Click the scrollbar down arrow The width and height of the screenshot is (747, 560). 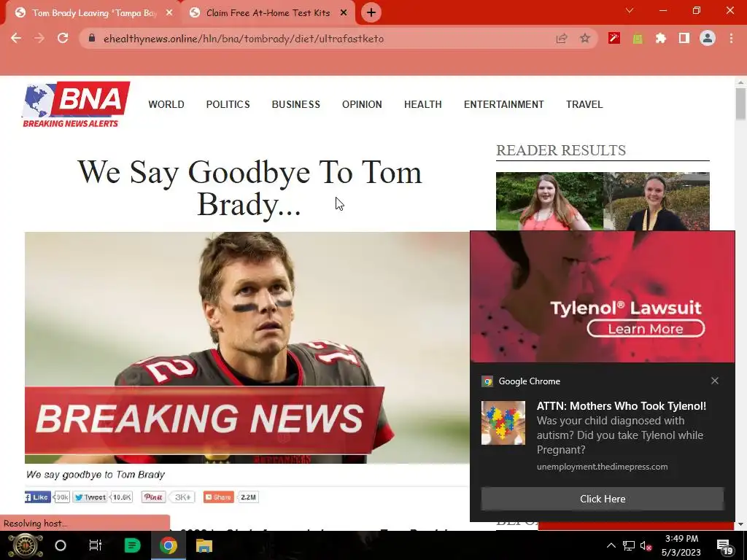(740, 524)
